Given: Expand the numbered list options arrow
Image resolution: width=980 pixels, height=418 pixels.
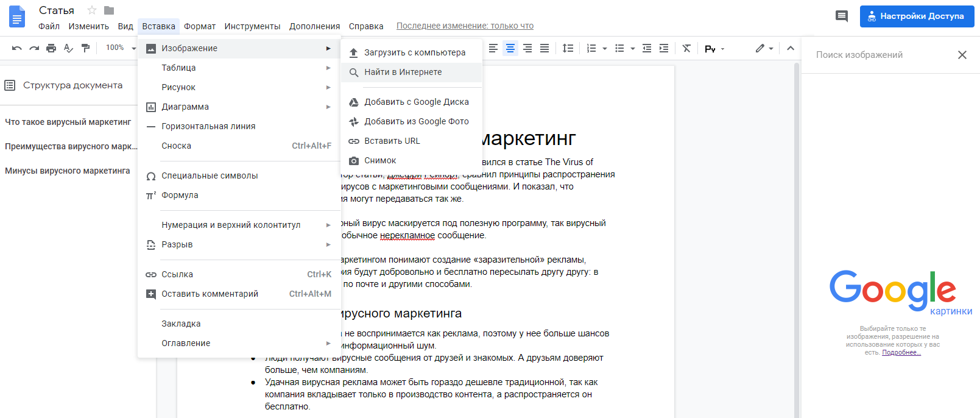Looking at the screenshot, I should (605, 49).
